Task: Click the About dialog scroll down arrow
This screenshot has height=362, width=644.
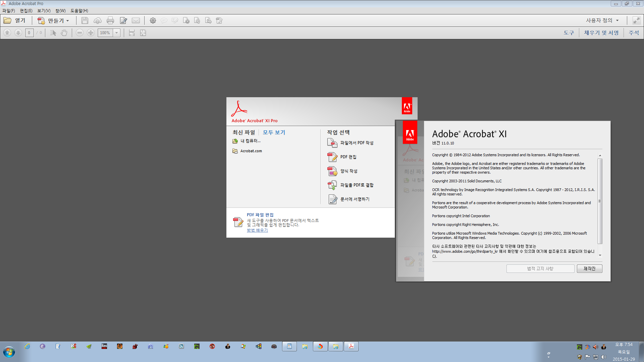Action: [x=600, y=255]
